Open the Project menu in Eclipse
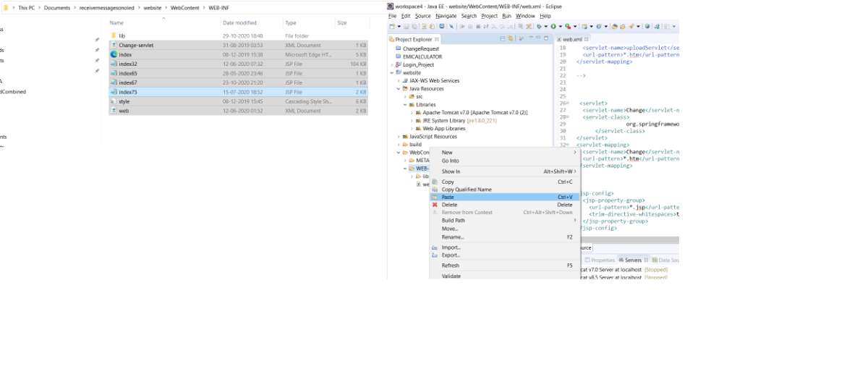868x382 pixels. [490, 15]
